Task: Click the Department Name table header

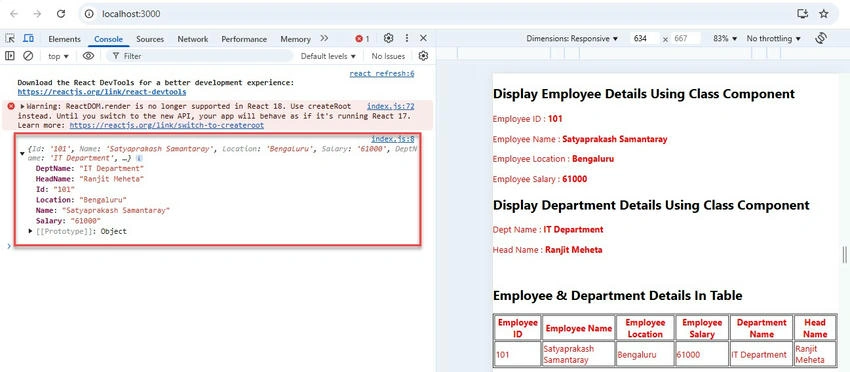Action: point(761,328)
